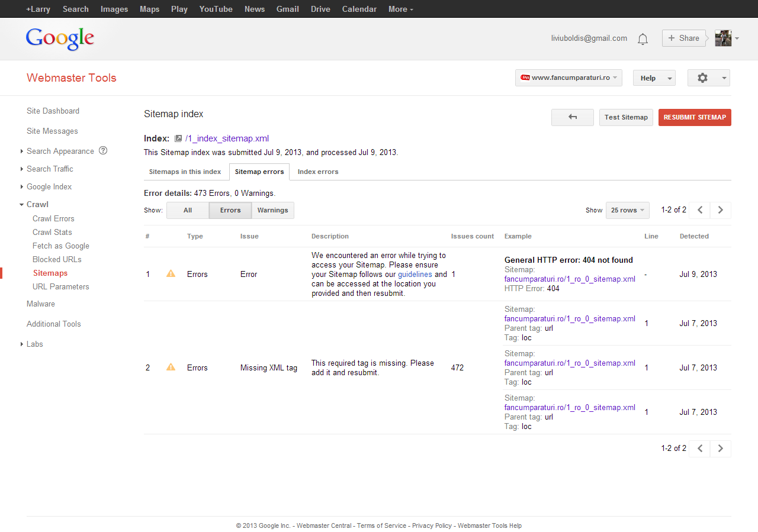Click the liviuboldis@gmail.com account email
The image size is (758, 532).
coord(589,38)
